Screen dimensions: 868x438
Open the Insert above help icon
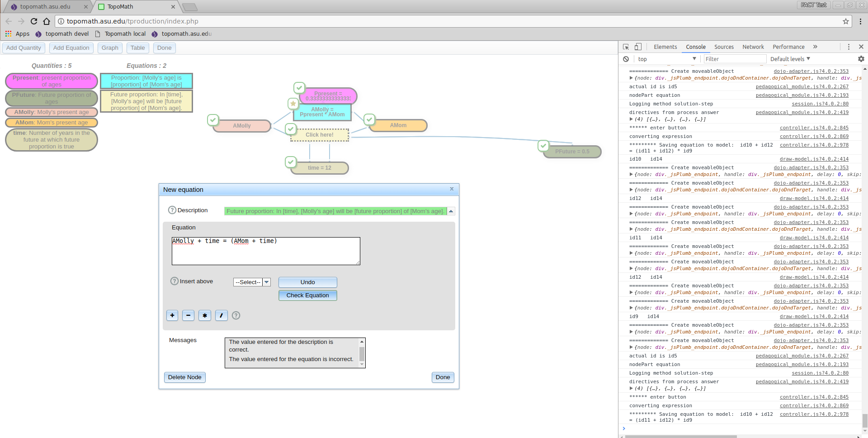tap(175, 281)
